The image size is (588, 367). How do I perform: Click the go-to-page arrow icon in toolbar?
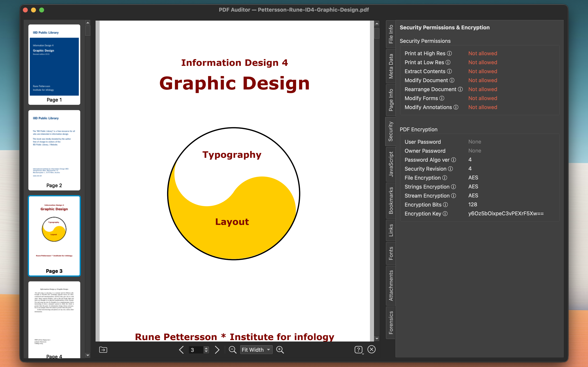point(103,349)
